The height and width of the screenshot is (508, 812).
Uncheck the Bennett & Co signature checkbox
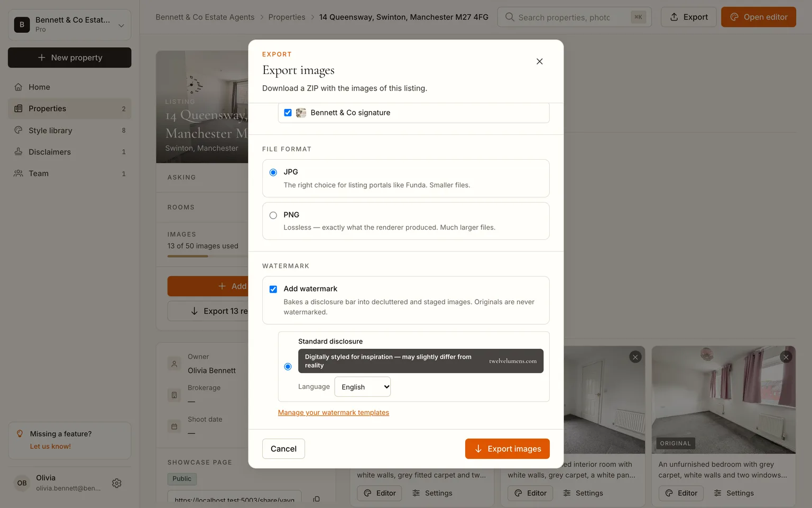pos(288,113)
